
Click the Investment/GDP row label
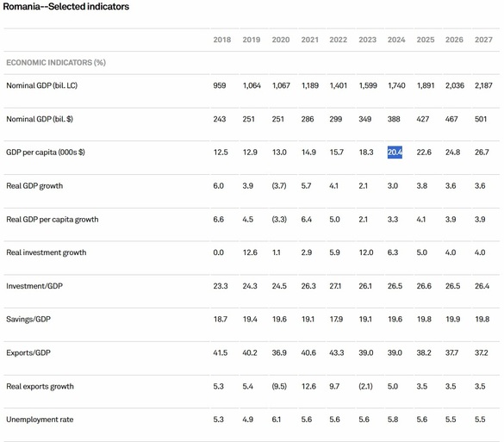[34, 286]
